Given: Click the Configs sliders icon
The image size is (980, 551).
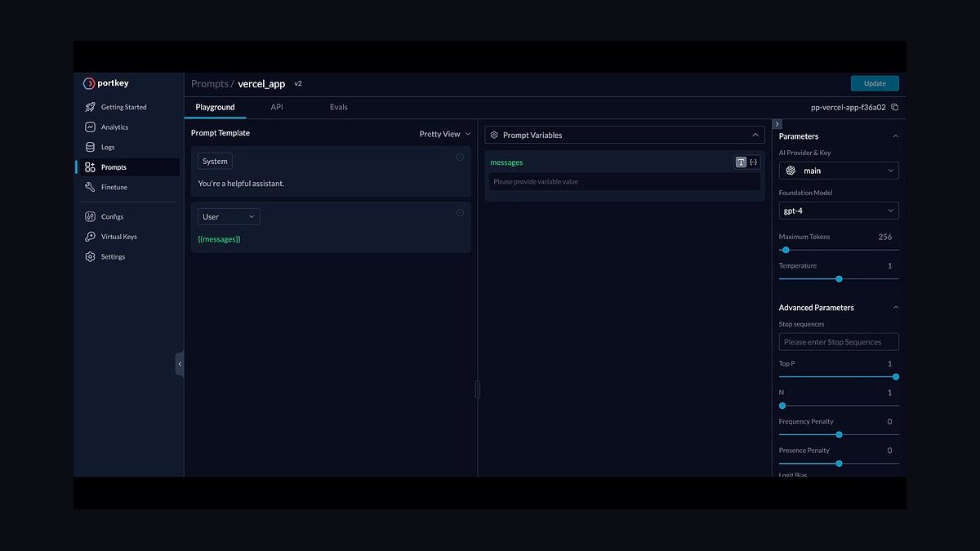Looking at the screenshot, I should coord(91,216).
